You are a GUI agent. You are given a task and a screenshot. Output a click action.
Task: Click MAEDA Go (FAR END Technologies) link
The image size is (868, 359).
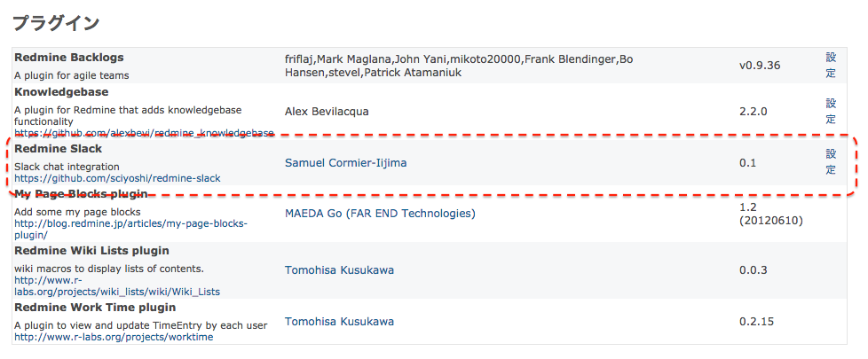[x=380, y=214]
